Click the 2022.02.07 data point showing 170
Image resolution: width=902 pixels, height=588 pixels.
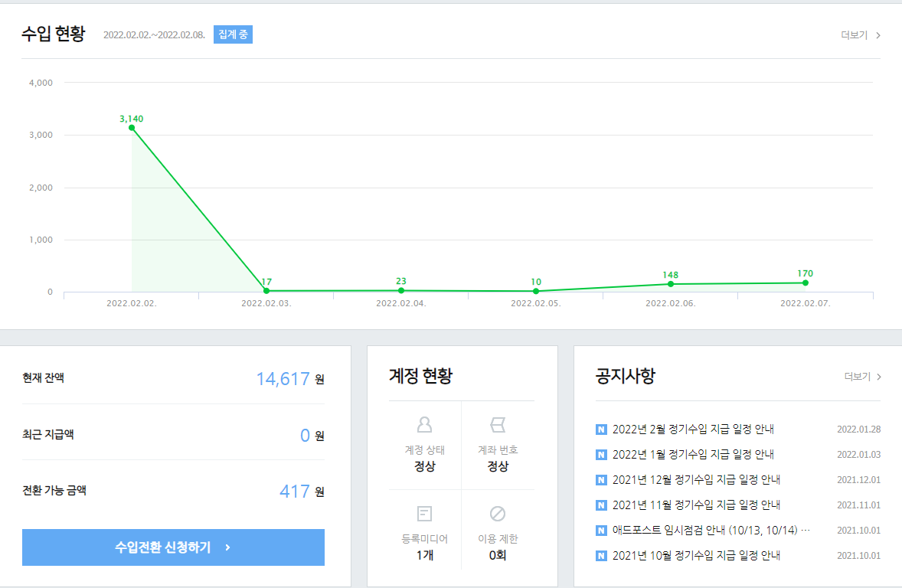click(x=805, y=283)
